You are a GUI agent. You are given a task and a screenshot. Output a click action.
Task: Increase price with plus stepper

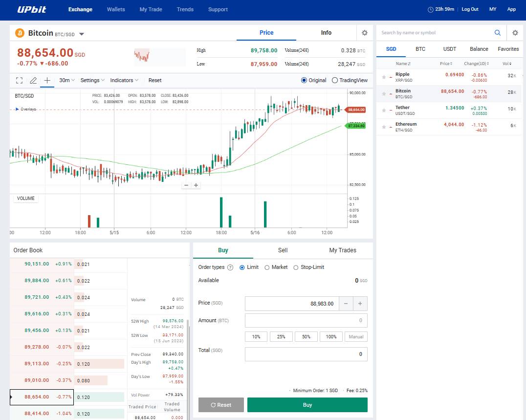(x=360, y=304)
